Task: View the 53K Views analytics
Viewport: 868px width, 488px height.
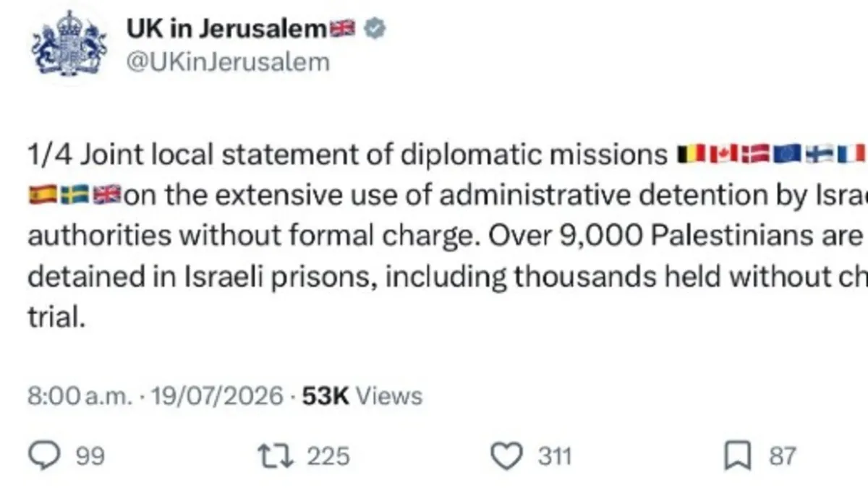Action: pos(362,395)
